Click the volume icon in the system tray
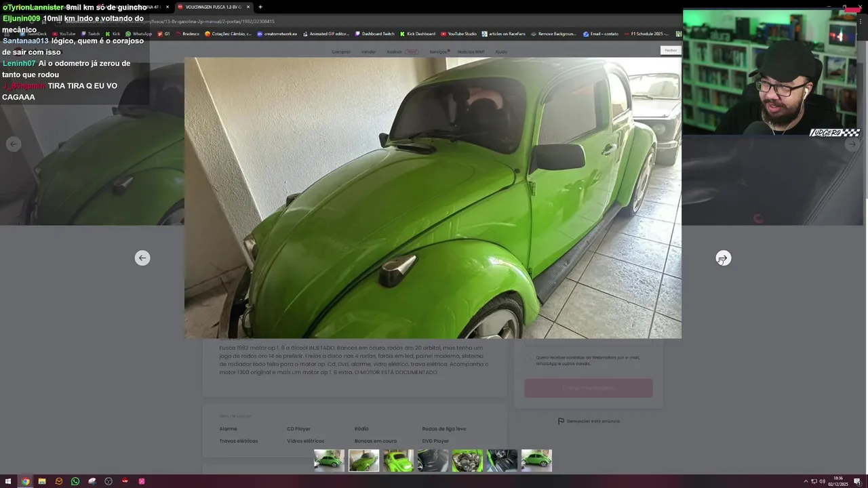868x488 pixels. [x=822, y=481]
